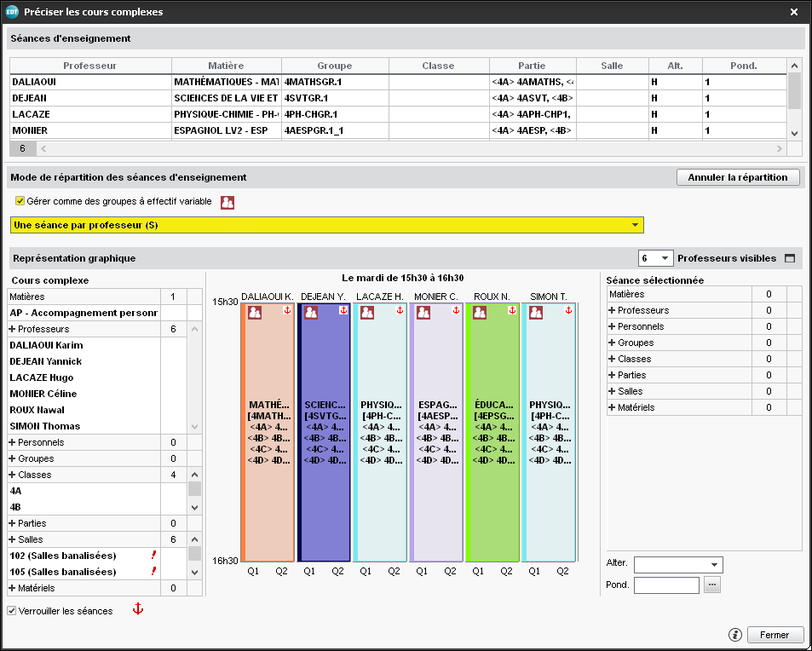Viewport: 812px width, 651px height.
Task: Select class 4A in the Classes list
Action: click(x=84, y=491)
